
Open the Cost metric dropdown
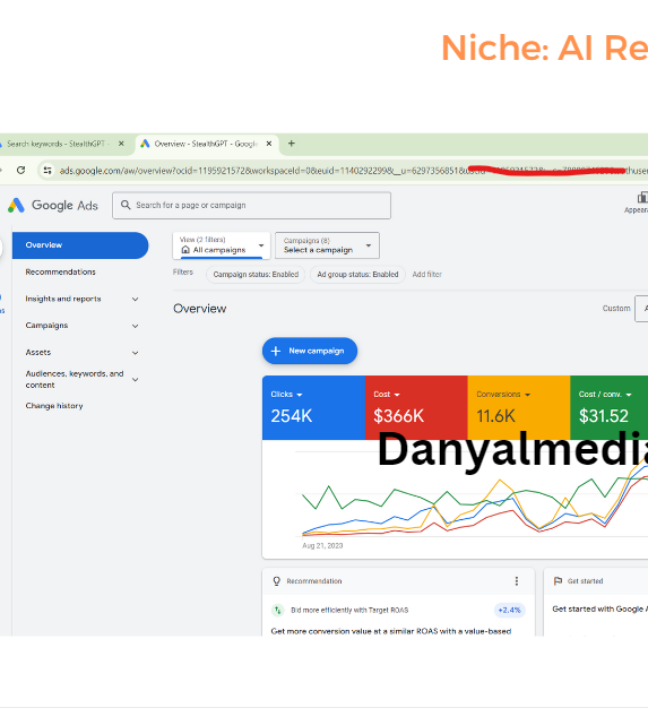386,394
